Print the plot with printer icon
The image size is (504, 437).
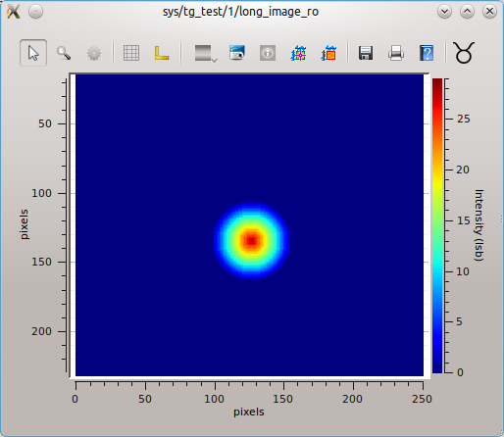tap(396, 53)
